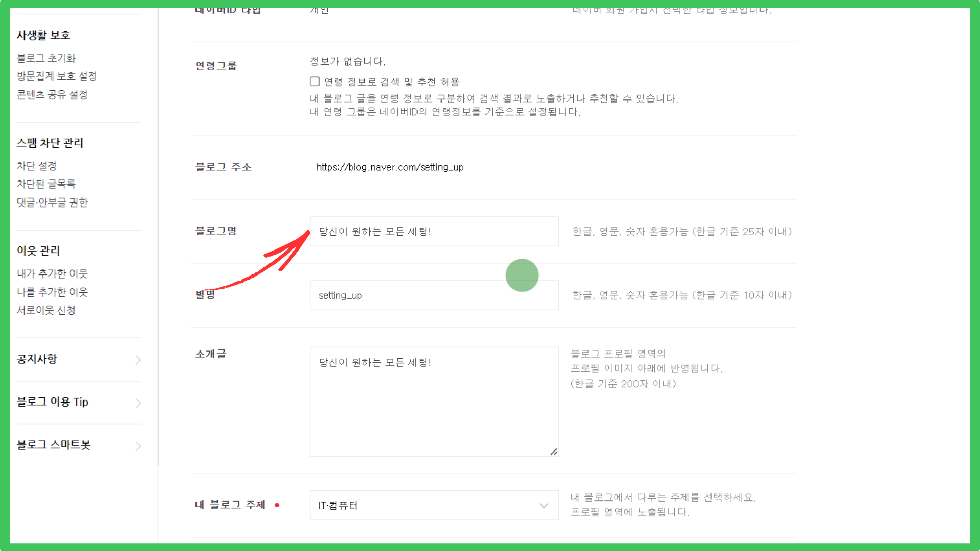Open 방문집계 보호 설정 link

point(57,76)
